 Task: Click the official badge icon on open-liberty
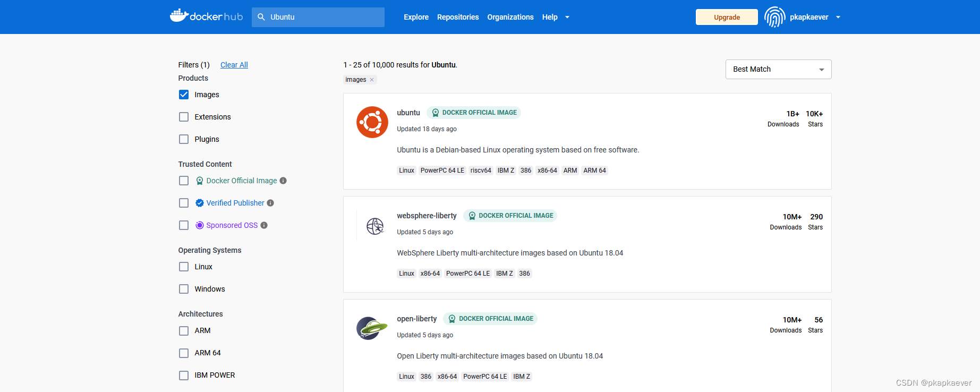452,319
